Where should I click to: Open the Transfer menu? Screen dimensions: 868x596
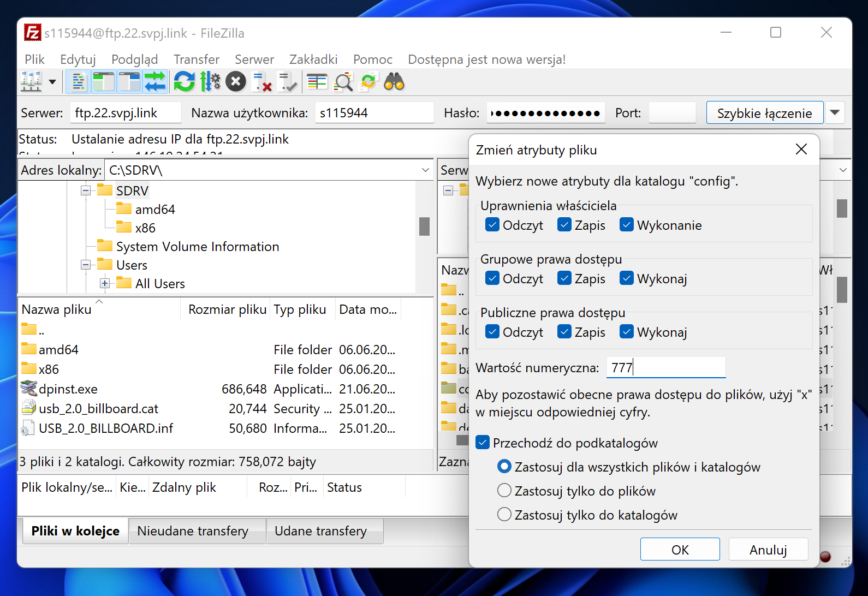(196, 59)
